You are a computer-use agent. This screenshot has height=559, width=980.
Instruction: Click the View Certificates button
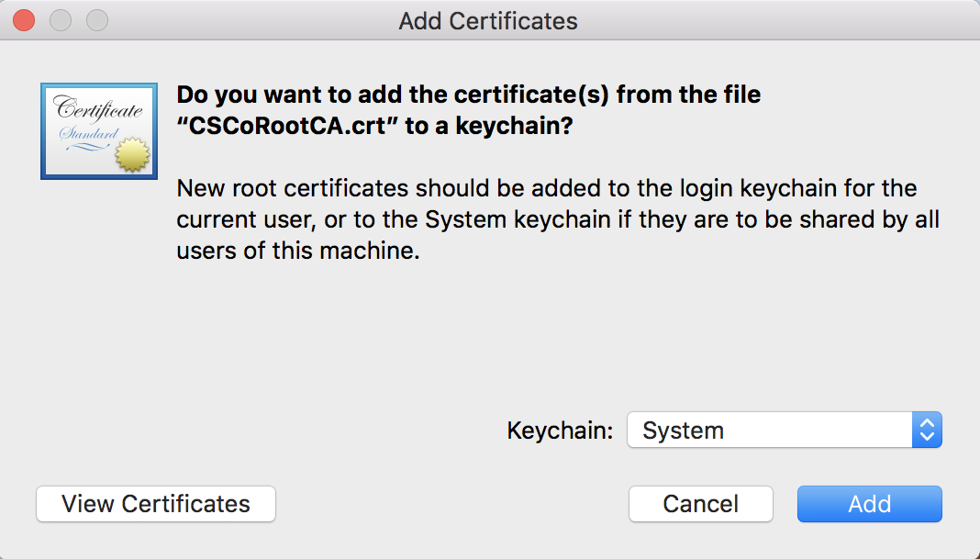(156, 504)
